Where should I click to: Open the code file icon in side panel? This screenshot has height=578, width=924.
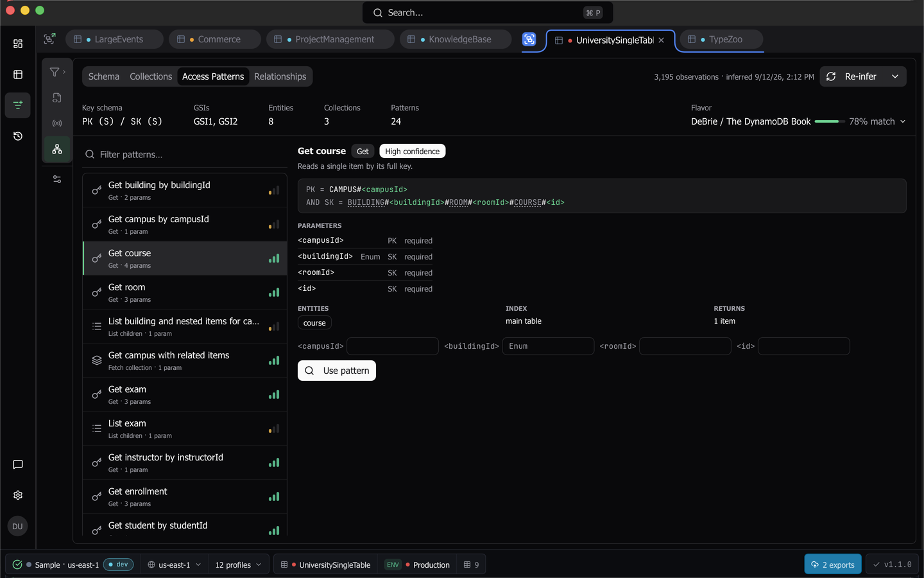click(57, 98)
